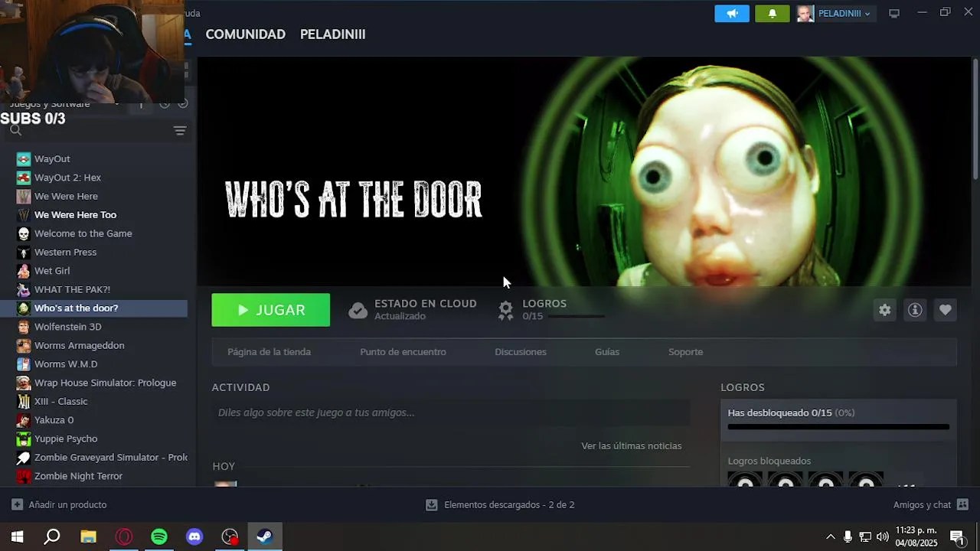The height and width of the screenshot is (551, 980).
Task: Open Opera GX browser from taskbar
Action: [x=124, y=537]
